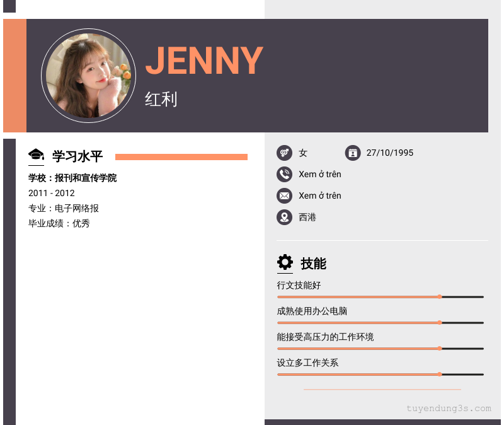Click the 学习水平 section heading
The height and width of the screenshot is (425, 504).
click(77, 156)
